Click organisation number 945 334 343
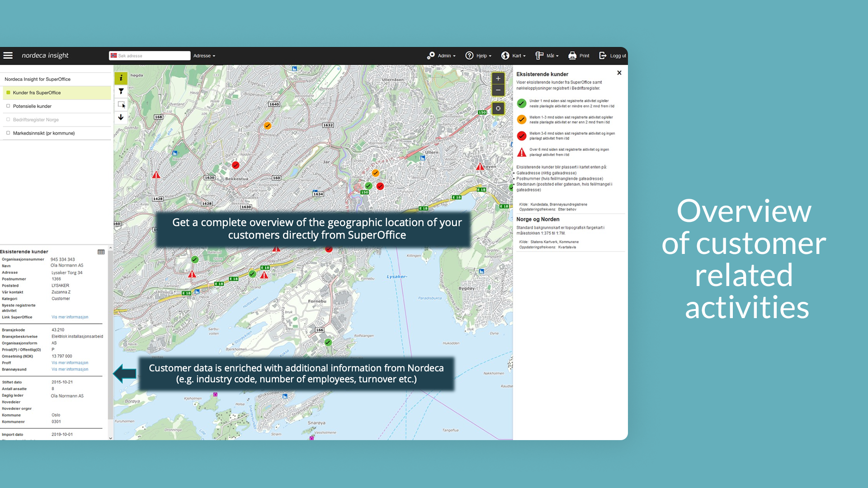The height and width of the screenshot is (488, 868). [62, 259]
